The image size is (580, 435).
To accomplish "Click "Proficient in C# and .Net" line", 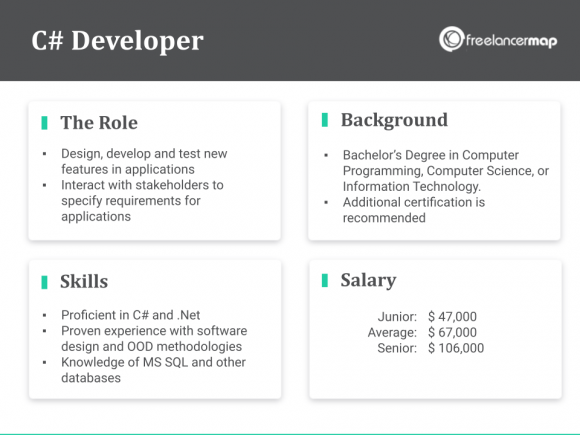I will point(131,315).
